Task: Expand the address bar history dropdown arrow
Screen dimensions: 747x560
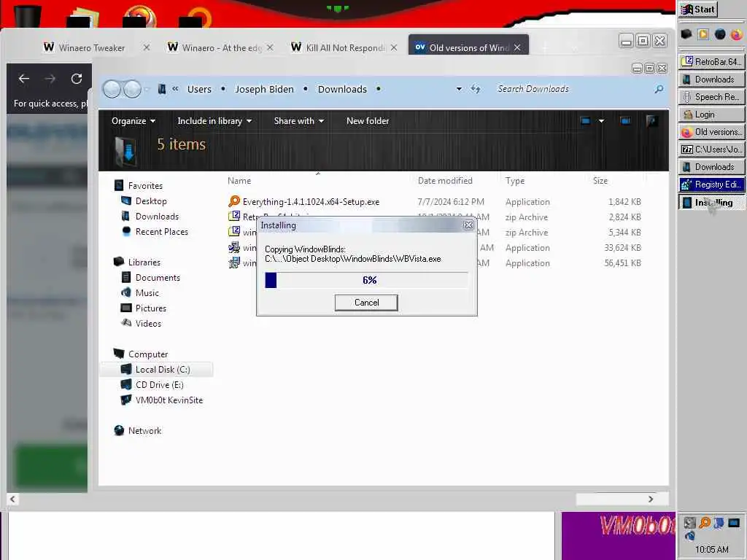Action: pyautogui.click(x=459, y=89)
